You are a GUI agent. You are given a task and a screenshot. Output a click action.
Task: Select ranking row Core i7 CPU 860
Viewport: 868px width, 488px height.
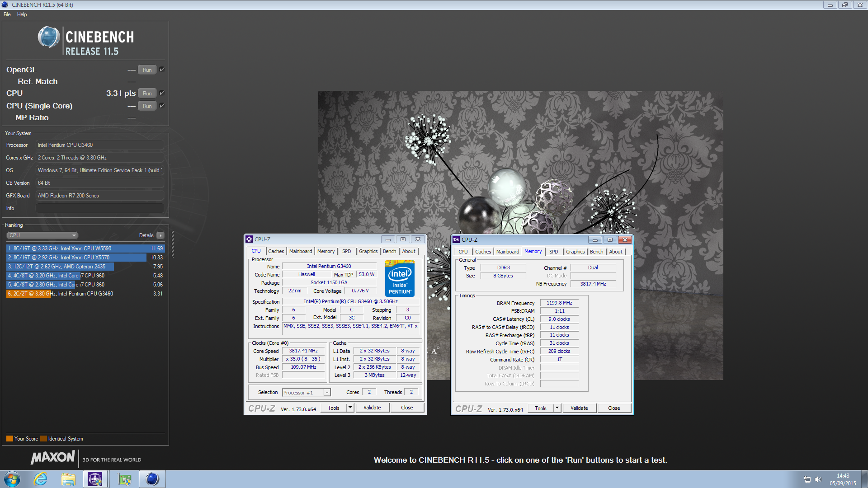coord(85,285)
